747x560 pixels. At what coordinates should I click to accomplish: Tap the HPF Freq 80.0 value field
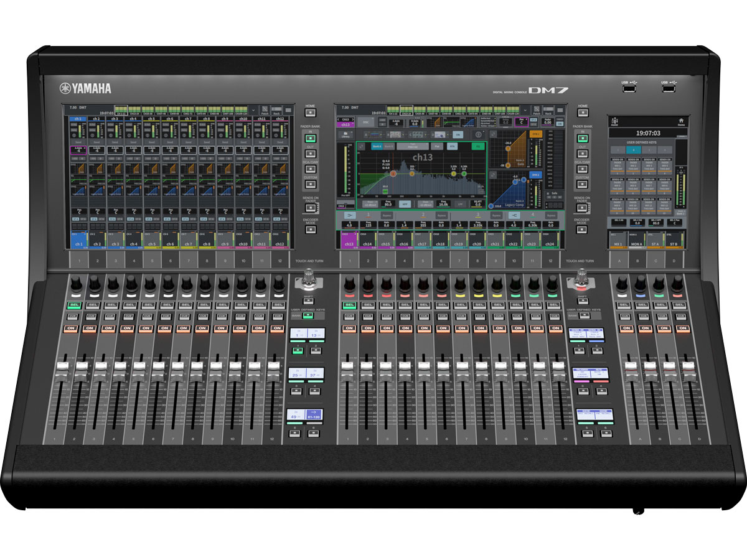[388, 204]
